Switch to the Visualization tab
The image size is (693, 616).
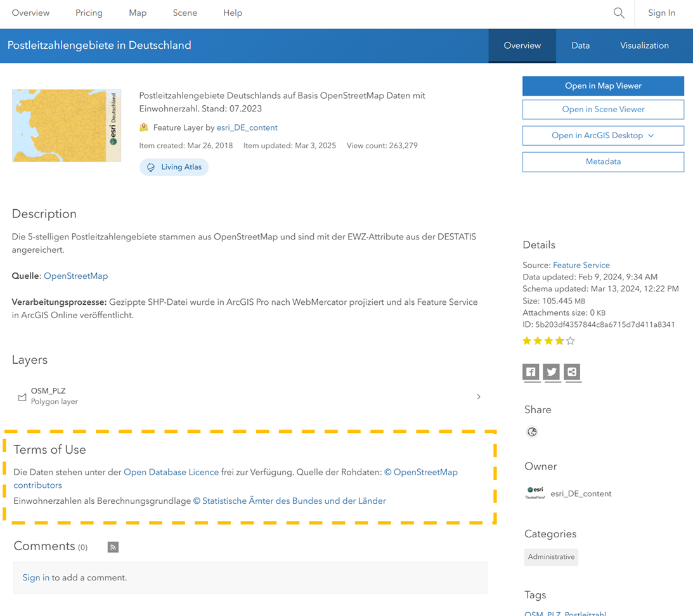pos(644,46)
